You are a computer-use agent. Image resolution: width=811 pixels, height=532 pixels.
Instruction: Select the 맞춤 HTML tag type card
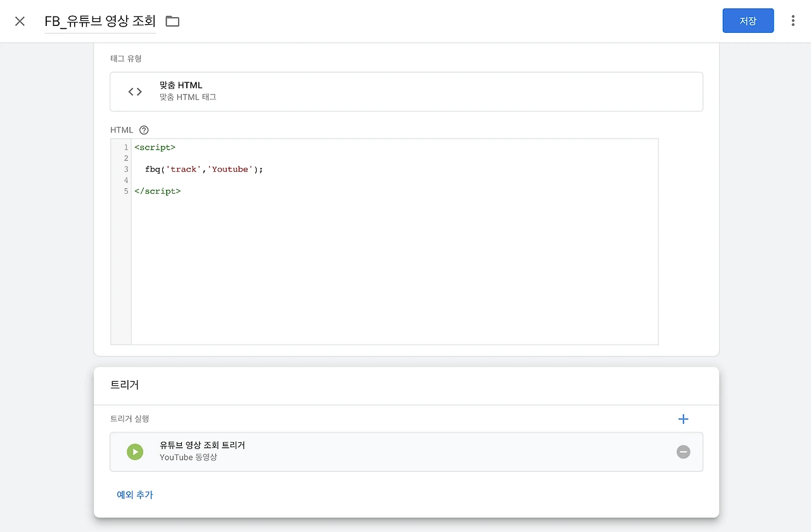coord(406,92)
